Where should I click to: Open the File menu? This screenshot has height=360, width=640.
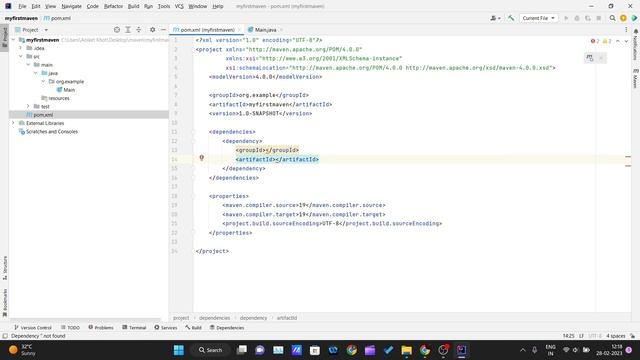22,6
